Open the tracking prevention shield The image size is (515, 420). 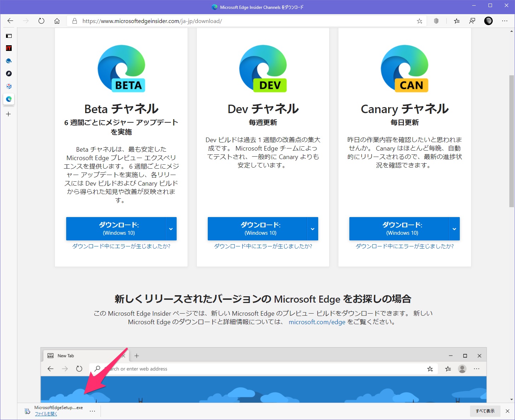(x=436, y=21)
